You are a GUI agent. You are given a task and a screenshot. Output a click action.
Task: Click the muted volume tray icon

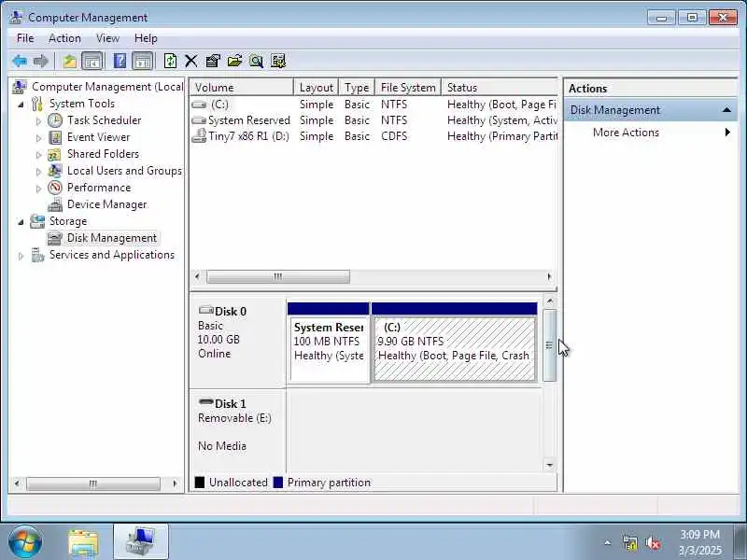(653, 543)
